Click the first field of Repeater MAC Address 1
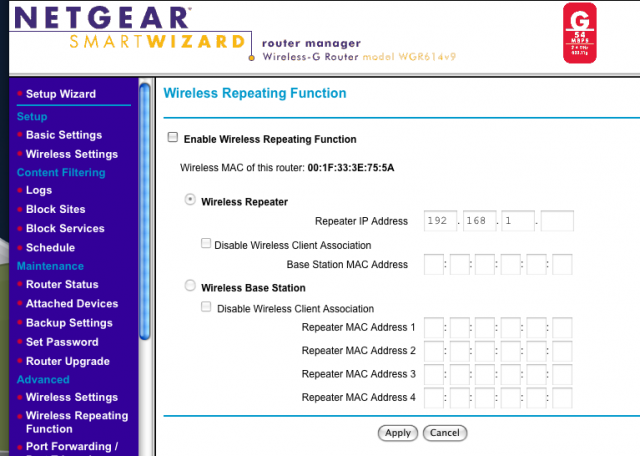Screen dimensions: 640x456 point(434,328)
